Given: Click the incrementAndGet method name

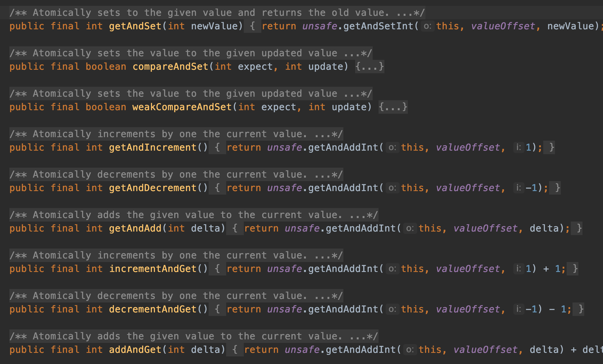Looking at the screenshot, I should click(153, 269).
